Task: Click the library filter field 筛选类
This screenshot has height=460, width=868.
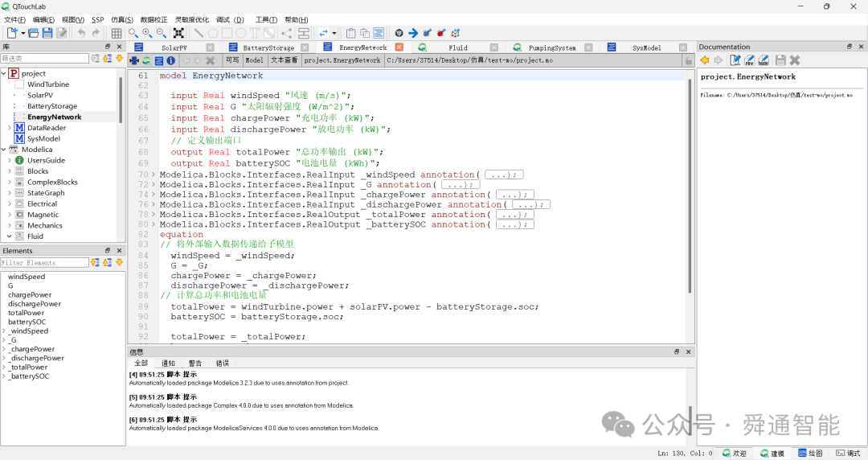Action: 44,58
